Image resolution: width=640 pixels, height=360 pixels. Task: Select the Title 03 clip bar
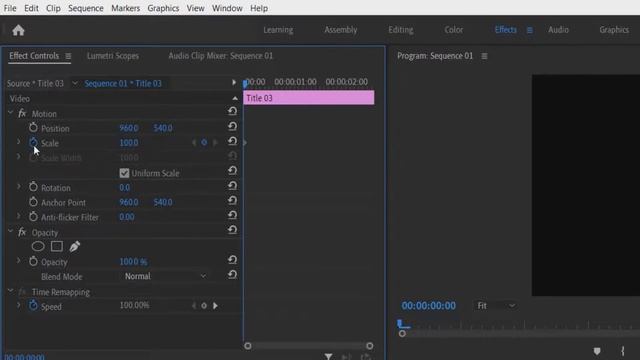(x=309, y=98)
